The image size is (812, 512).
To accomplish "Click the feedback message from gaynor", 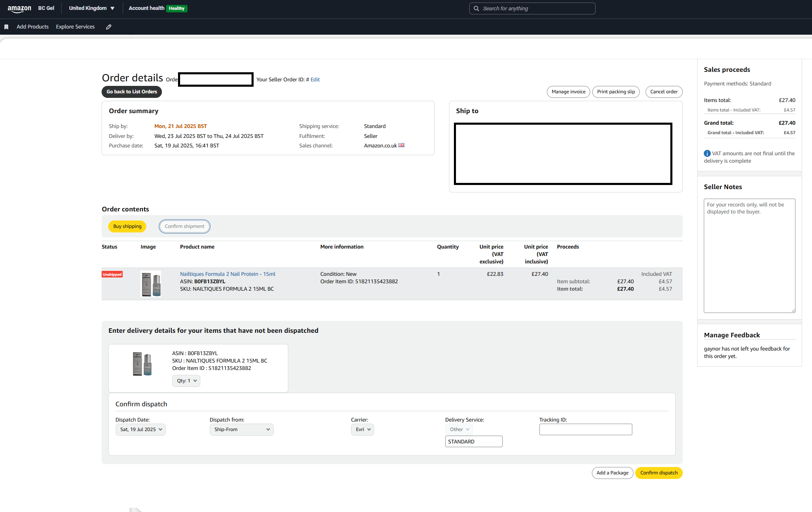I will (x=747, y=353).
